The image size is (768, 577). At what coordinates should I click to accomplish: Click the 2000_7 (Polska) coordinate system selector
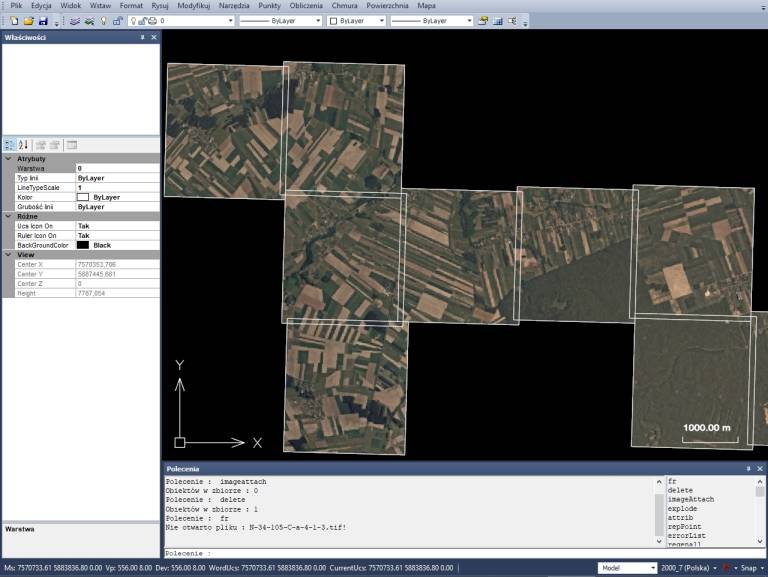click(690, 567)
